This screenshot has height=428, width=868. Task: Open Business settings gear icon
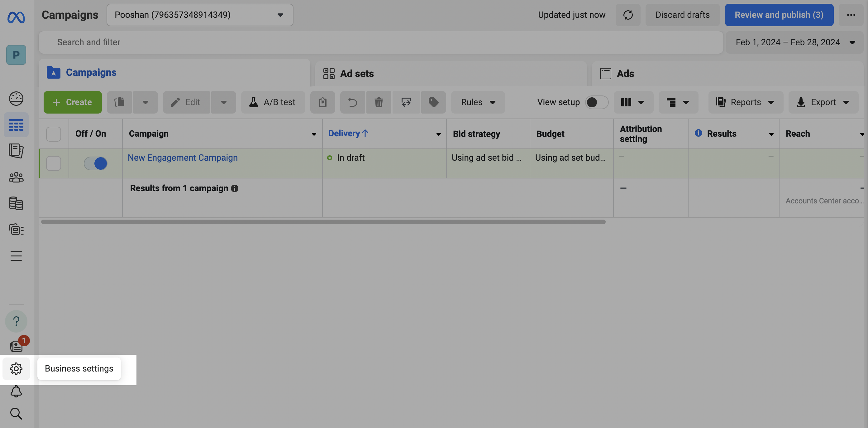tap(16, 369)
